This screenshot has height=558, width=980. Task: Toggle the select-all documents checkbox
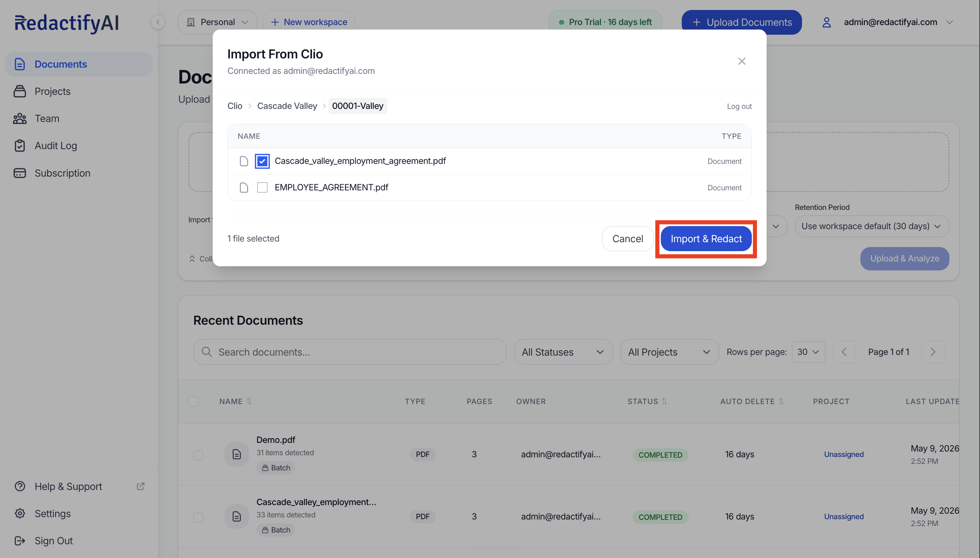193,401
